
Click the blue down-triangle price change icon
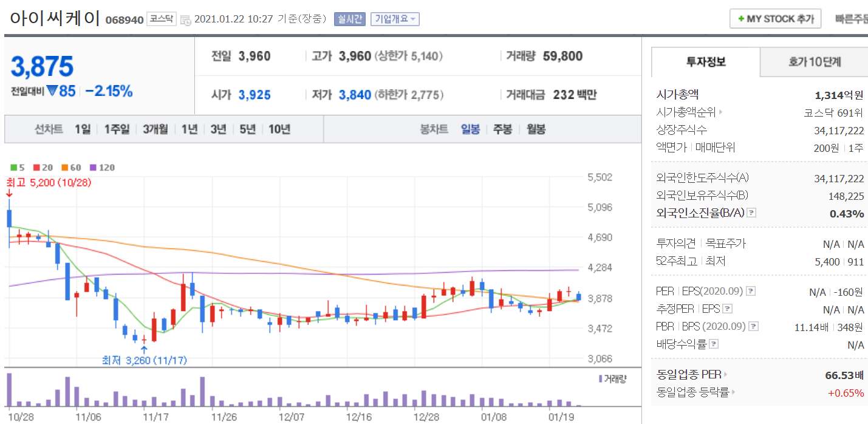pyautogui.click(x=52, y=91)
